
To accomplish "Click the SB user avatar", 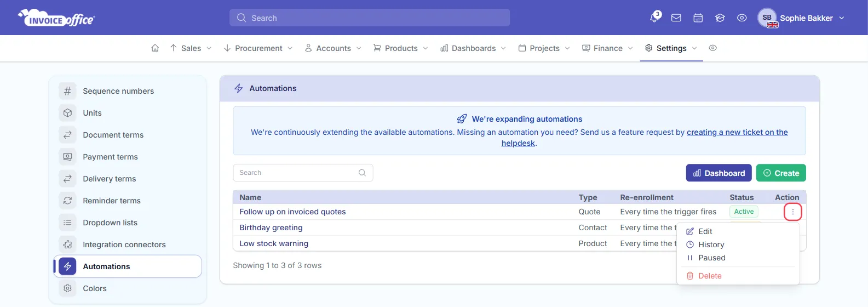I will (767, 18).
